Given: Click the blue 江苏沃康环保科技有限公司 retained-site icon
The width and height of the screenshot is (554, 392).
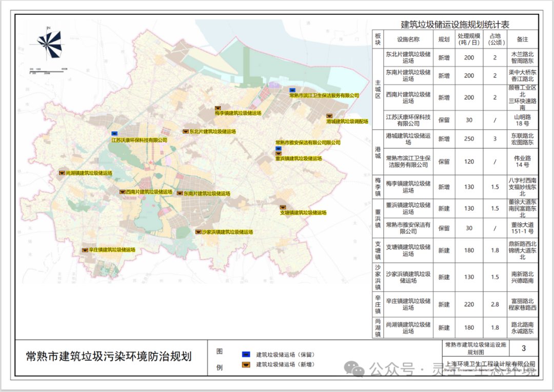Looking at the screenshot, I should (113, 133).
